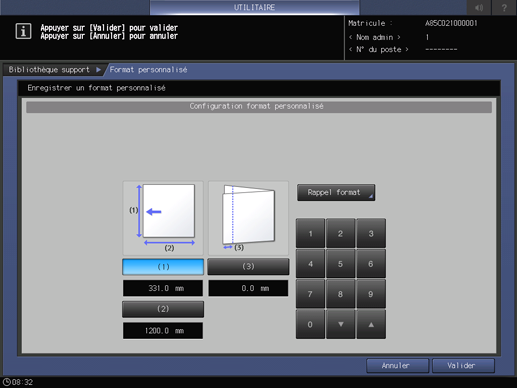Click the Nom admin label
Viewport: 517px width, 388px height.
pyautogui.click(x=375, y=37)
